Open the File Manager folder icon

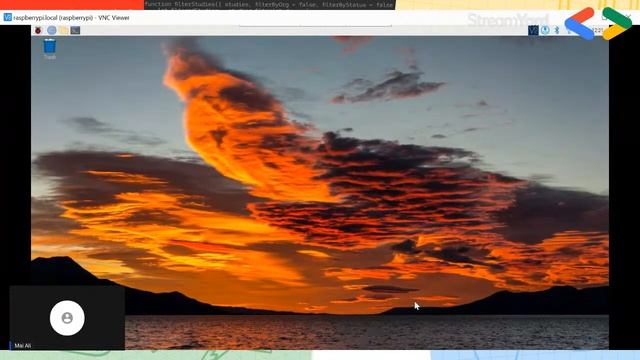(x=63, y=30)
